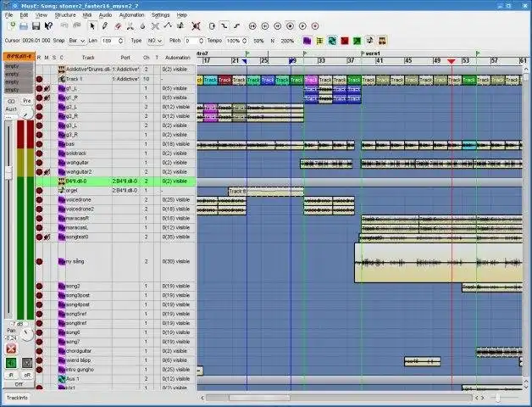Screen dimensions: 532x407
Task: Open the Midi menu
Action: point(87,15)
